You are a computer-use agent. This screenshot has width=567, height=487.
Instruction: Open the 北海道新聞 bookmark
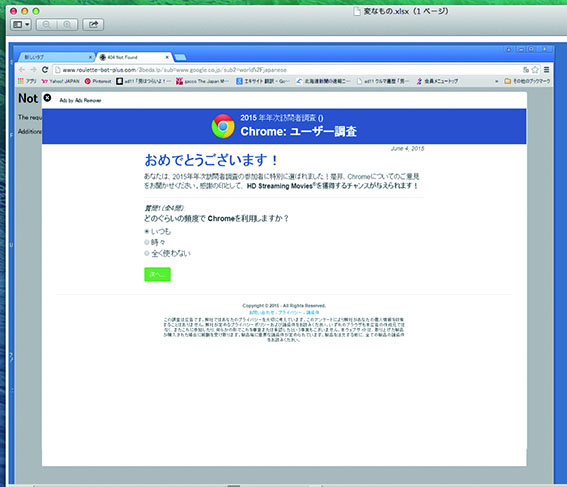pyautogui.click(x=323, y=81)
